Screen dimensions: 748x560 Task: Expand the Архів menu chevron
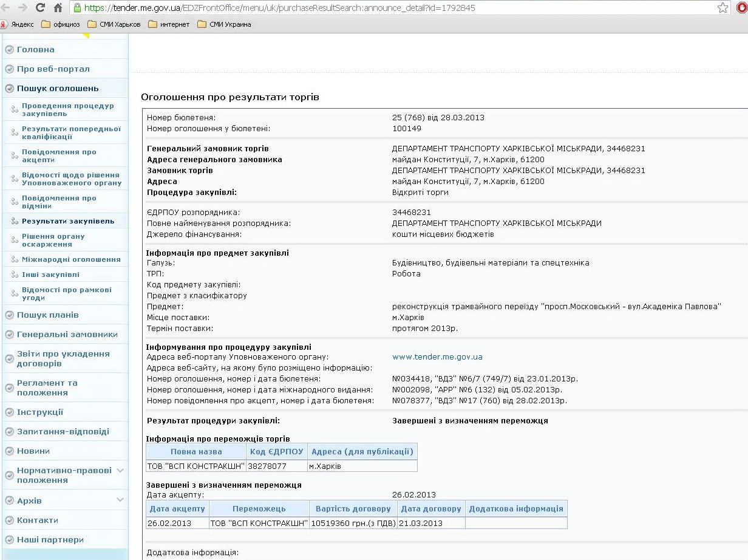pos(120,500)
